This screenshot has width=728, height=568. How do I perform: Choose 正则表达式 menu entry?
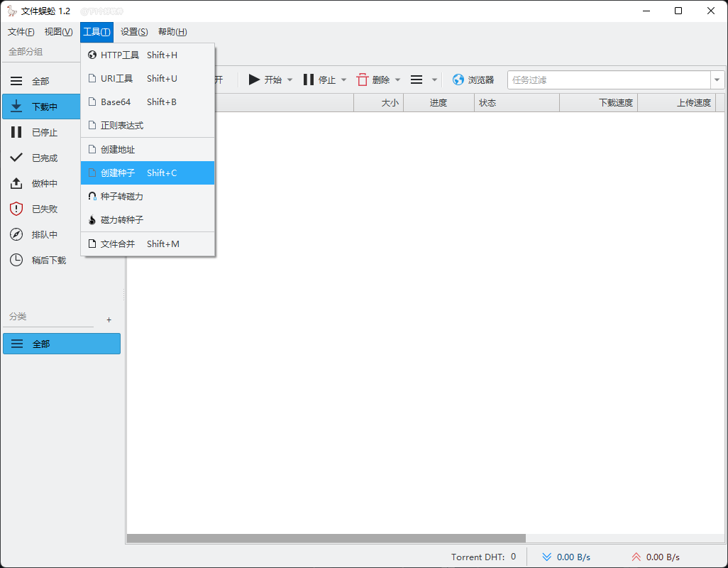[x=148, y=126]
